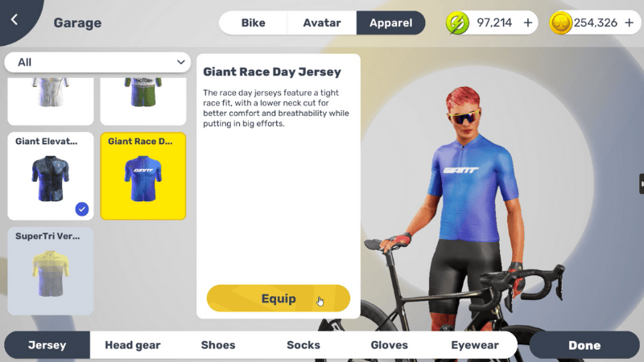644x362 pixels.
Task: Select the Apparel tab
Action: click(x=390, y=23)
